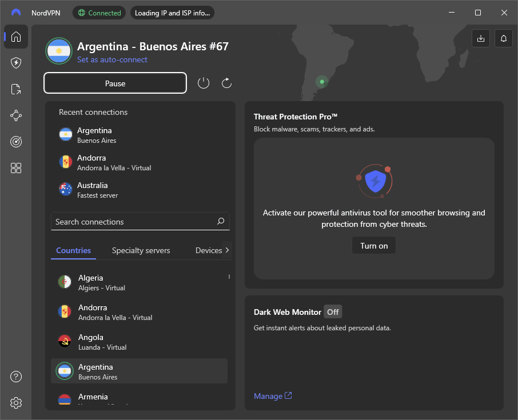The height and width of the screenshot is (420, 518).
Task: Open the Manage Dark Web Monitor link
Action: pyautogui.click(x=273, y=396)
